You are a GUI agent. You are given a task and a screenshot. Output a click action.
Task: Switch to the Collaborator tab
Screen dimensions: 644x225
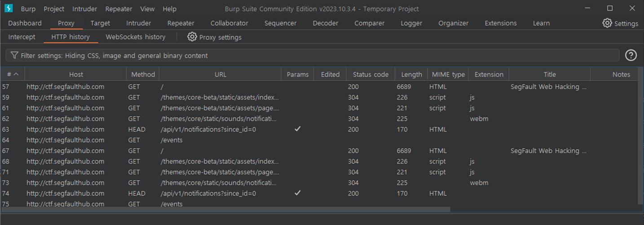[229, 23]
